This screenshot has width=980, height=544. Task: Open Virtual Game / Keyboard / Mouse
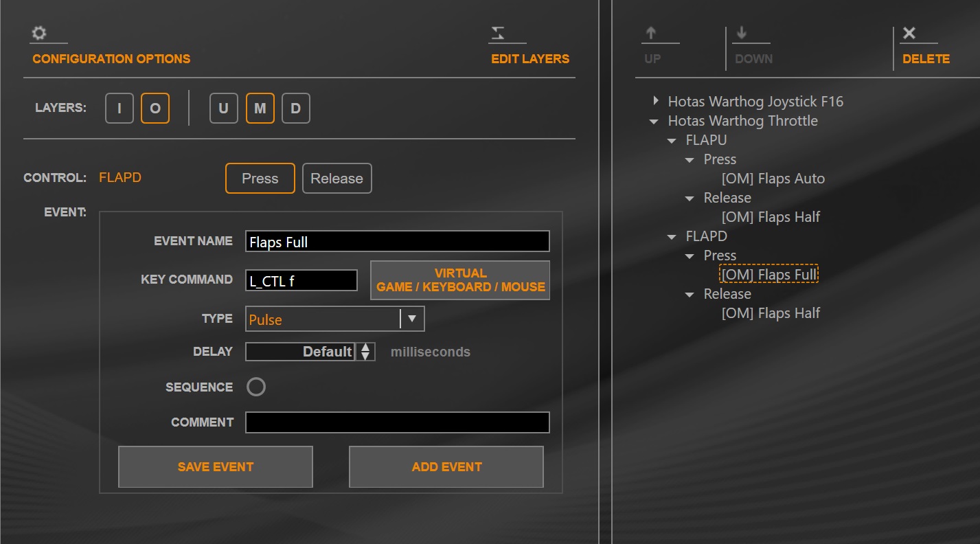460,280
